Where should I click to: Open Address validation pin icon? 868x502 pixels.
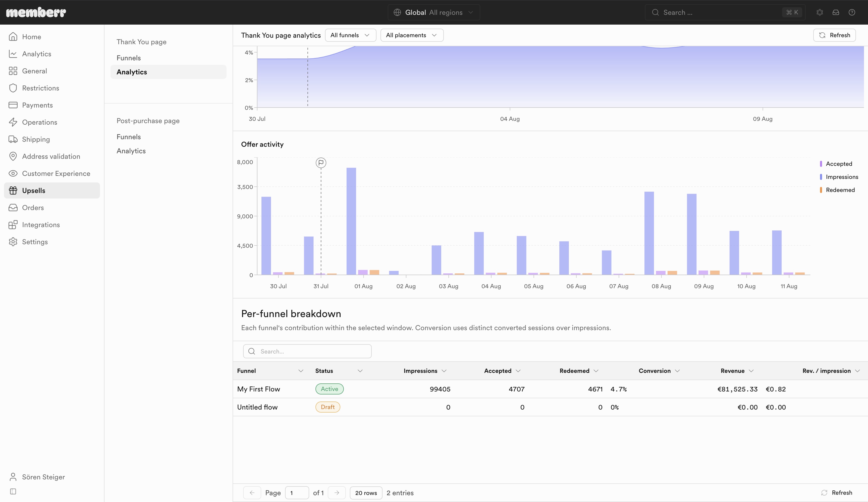[x=13, y=157]
